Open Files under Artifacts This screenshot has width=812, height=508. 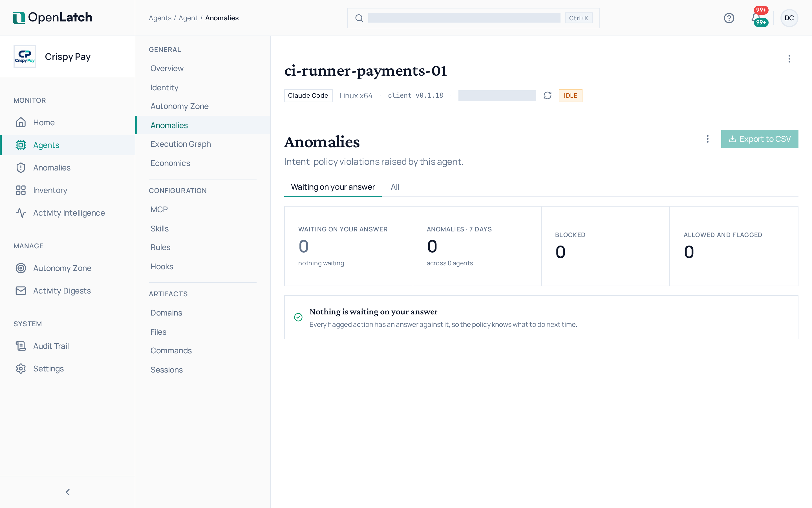(203, 332)
